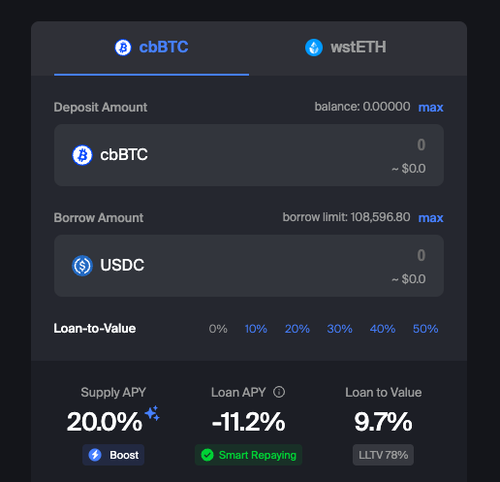
Task: Click the cbBTC coin icon in the deposit field
Action: pos(82,155)
